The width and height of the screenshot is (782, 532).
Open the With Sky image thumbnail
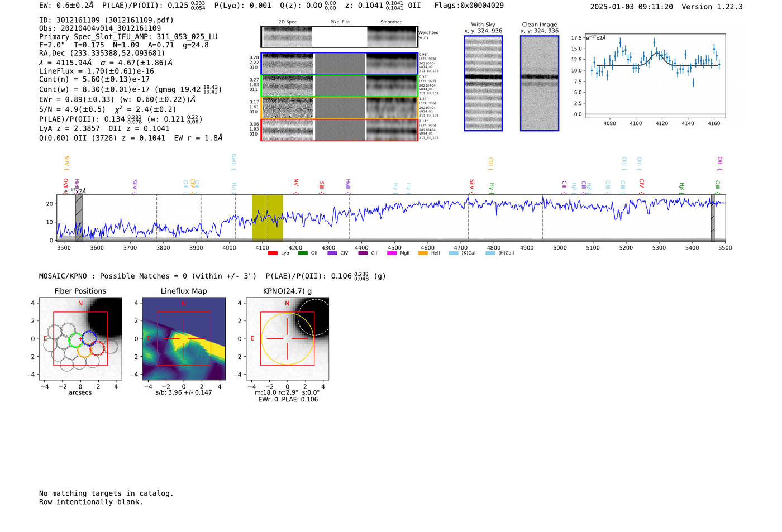point(483,83)
